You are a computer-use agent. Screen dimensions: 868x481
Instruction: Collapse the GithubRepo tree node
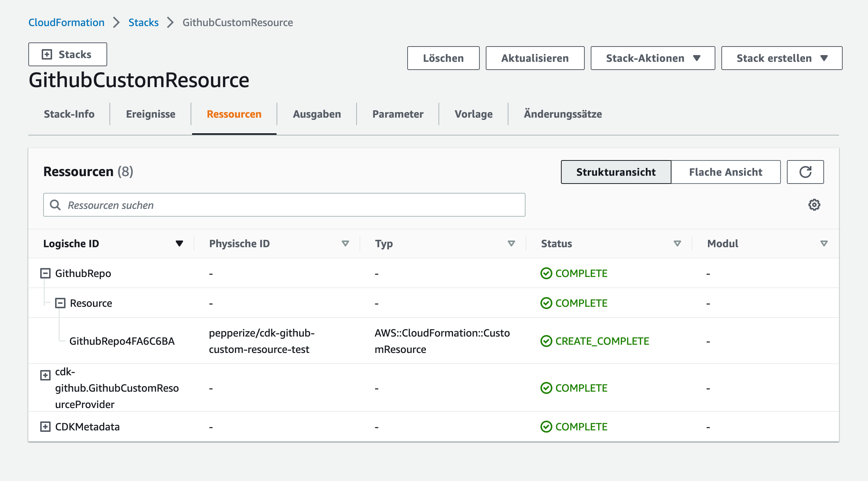(x=45, y=273)
